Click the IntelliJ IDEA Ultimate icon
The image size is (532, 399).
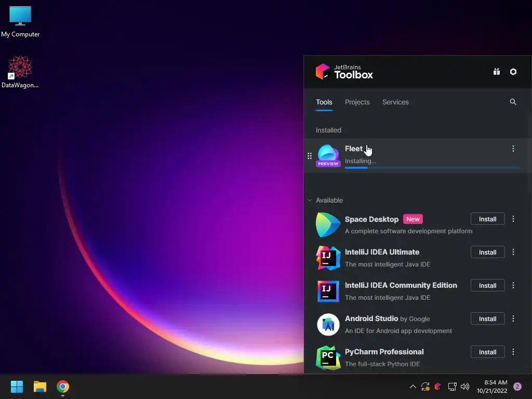328,258
